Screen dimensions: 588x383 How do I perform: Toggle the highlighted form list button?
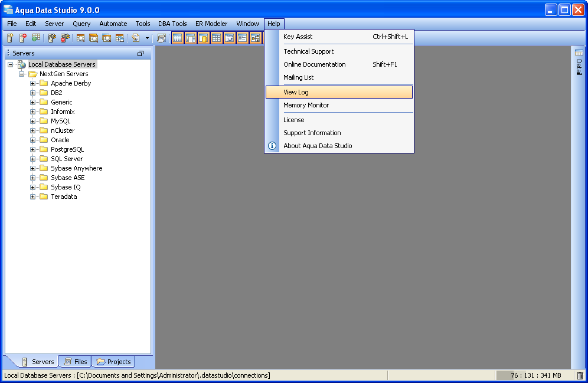(x=242, y=38)
